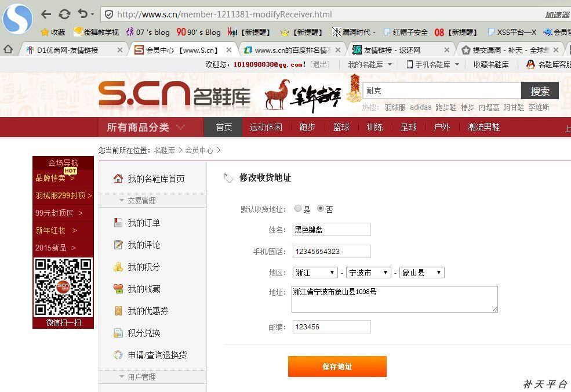This screenshot has width=571, height=392.
Task: Open the 07's blog bookmark
Action: pos(148,32)
